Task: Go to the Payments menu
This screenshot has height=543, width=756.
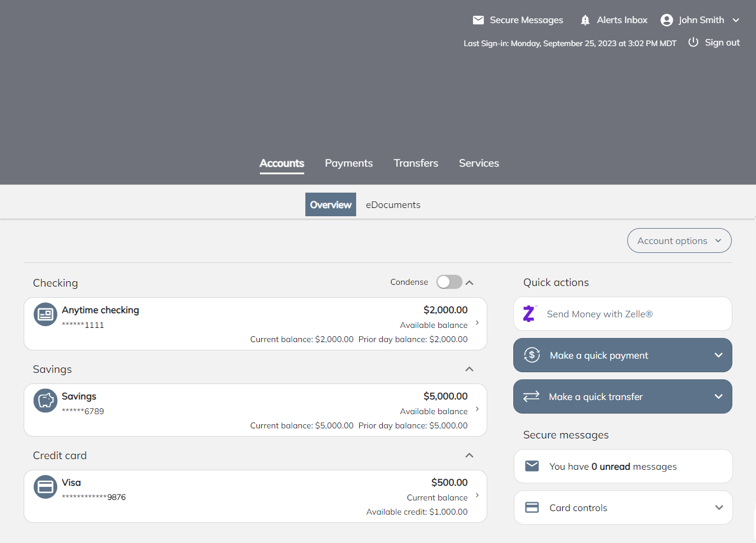Action: 348,163
